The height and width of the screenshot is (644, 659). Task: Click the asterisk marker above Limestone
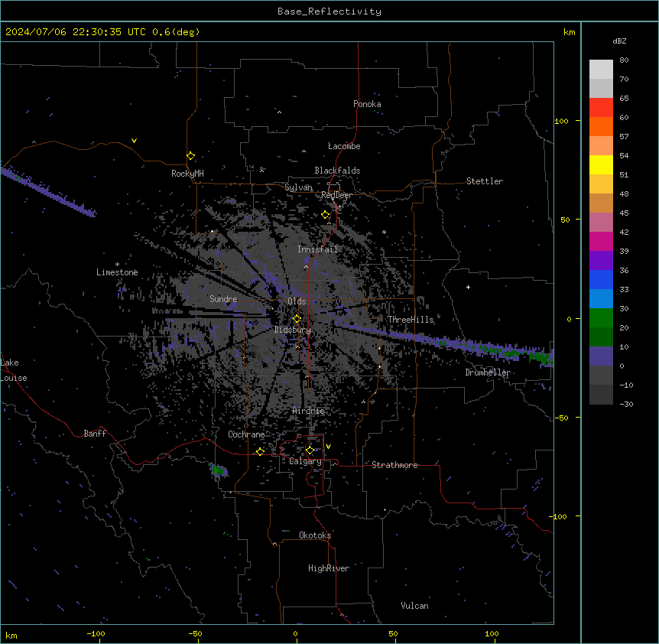117,265
